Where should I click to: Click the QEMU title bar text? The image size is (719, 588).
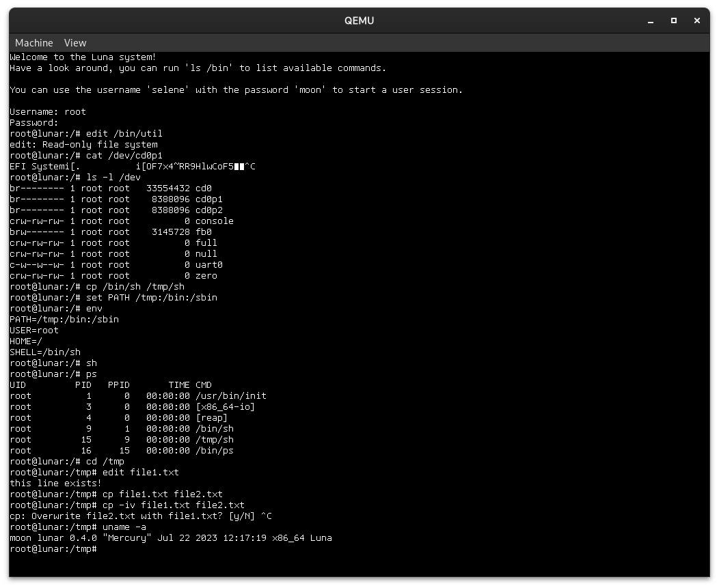click(x=359, y=20)
